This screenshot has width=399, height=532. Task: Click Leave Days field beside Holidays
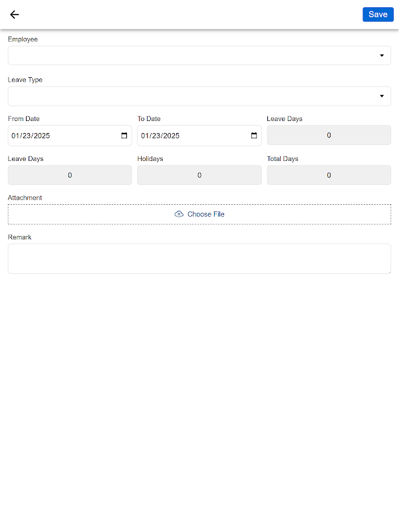pos(70,176)
